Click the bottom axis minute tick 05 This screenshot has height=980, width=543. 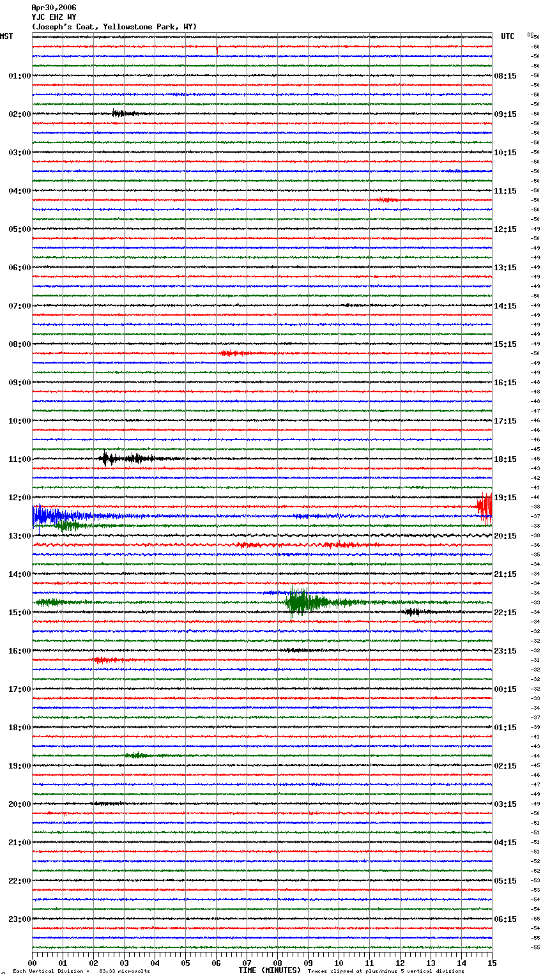click(185, 963)
